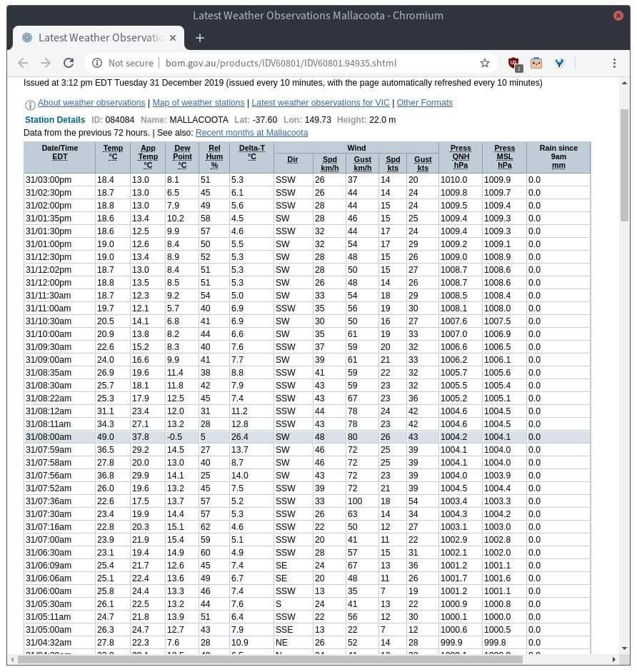637x672 pixels.
Task: Click the 100 km/h gust value
Action: 355,501
